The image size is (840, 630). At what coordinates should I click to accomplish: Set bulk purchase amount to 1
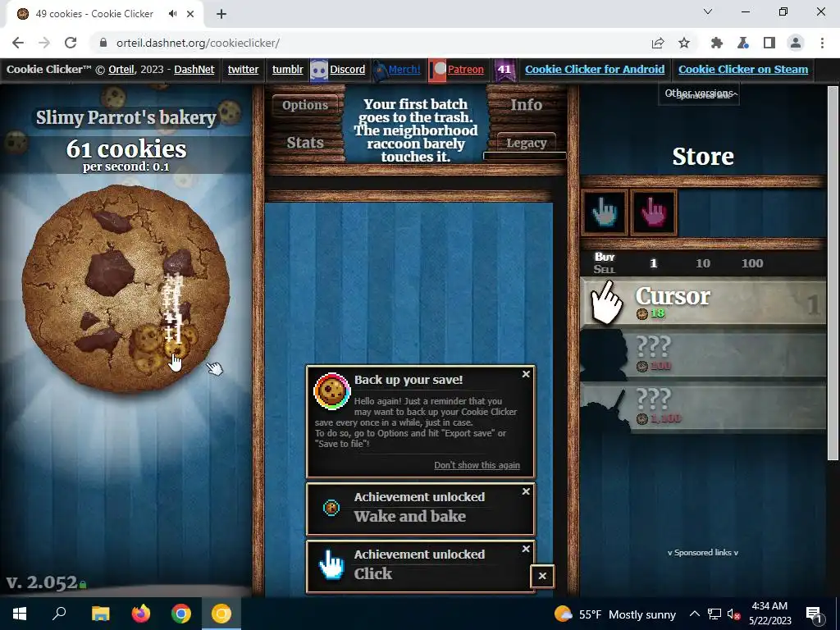point(653,263)
